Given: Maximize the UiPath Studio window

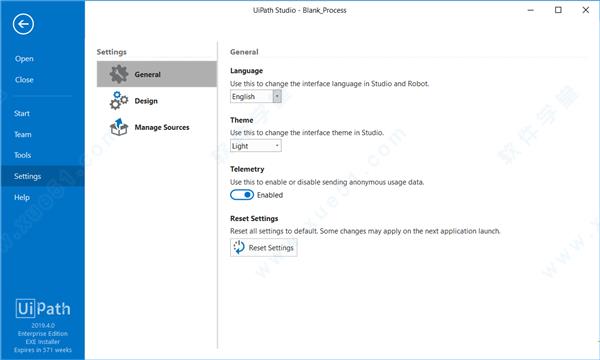Looking at the screenshot, I should [558, 10].
